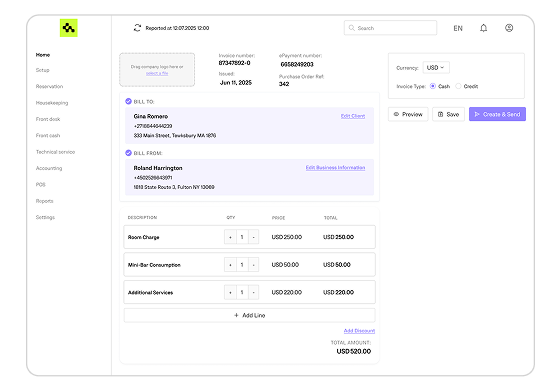Click Room Charge quantity value field
The width and height of the screenshot is (560, 391).
point(242,237)
